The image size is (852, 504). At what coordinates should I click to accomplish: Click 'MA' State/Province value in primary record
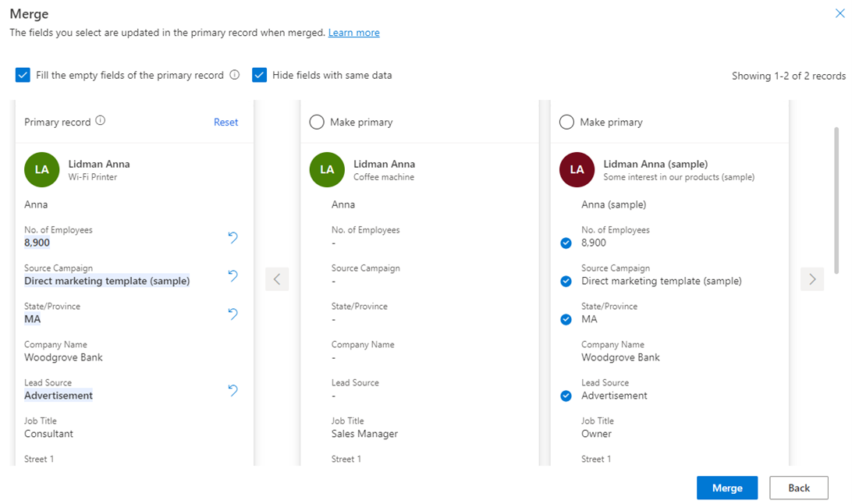(x=33, y=319)
